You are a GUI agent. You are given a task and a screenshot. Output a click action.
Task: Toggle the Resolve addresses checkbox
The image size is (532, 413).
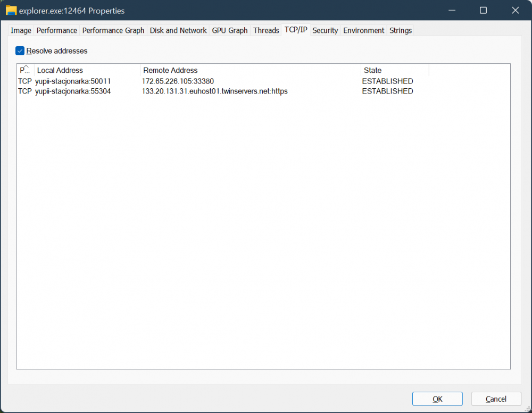20,51
